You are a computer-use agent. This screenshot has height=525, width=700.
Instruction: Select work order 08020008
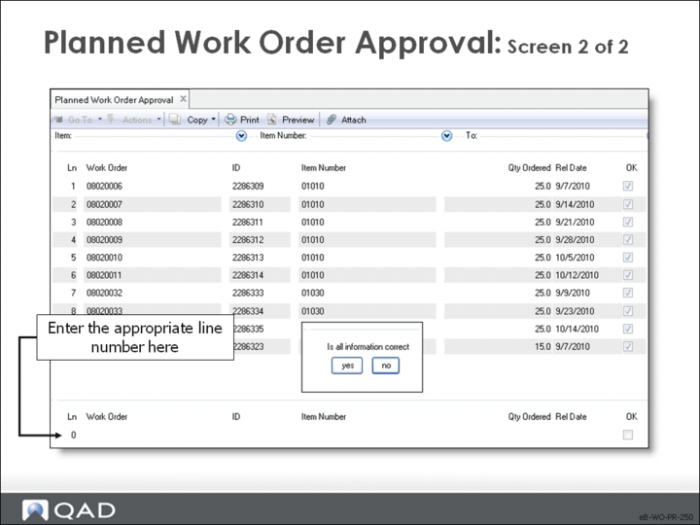tap(104, 222)
